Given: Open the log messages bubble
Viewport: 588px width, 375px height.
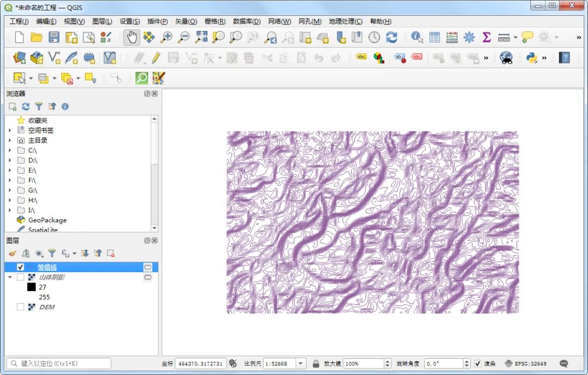Looking at the screenshot, I should [563, 364].
